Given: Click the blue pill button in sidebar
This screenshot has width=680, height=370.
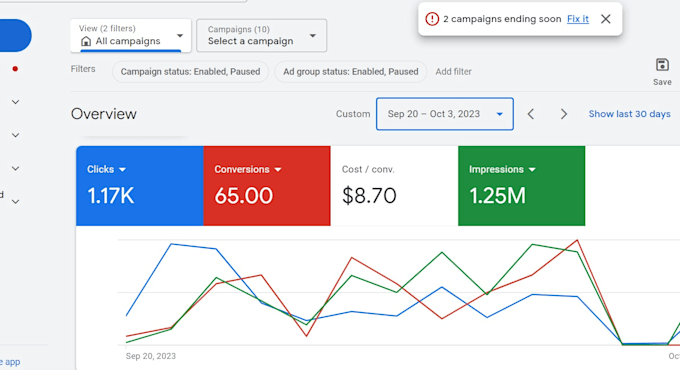Looking at the screenshot, I should pyautogui.click(x=15, y=36).
